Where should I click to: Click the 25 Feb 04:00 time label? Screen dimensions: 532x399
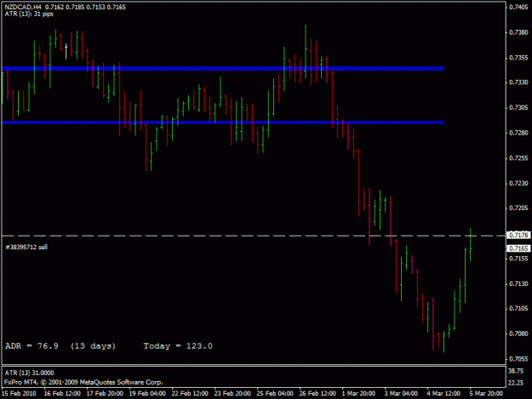pyautogui.click(x=275, y=393)
